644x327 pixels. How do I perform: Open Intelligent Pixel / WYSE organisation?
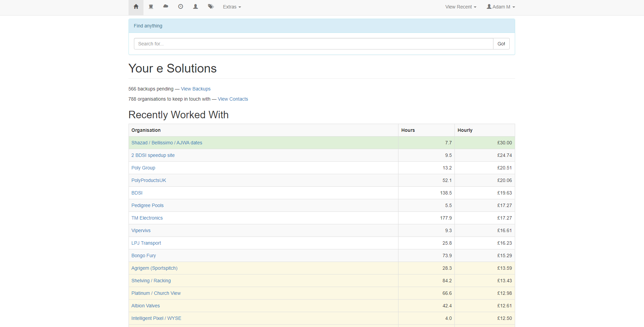[x=156, y=319]
